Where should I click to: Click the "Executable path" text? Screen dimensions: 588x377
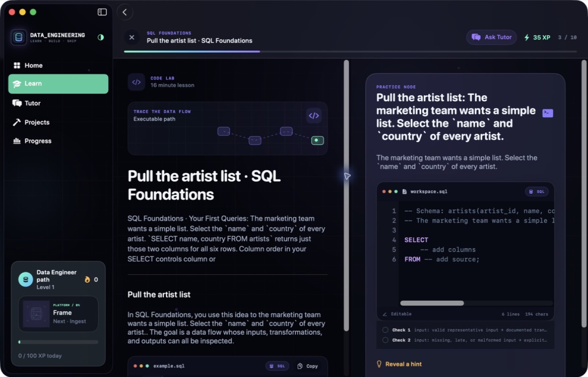click(x=154, y=119)
